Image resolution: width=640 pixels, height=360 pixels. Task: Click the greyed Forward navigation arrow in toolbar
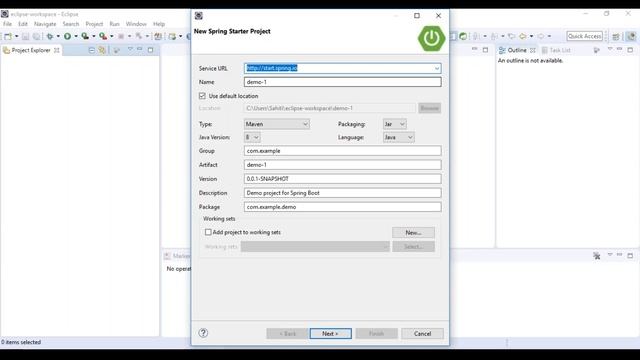click(541, 36)
